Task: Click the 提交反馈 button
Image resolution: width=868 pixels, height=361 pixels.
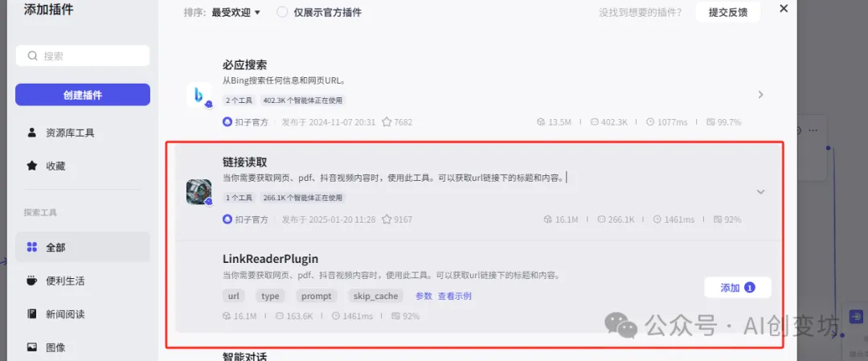Action: [x=728, y=12]
